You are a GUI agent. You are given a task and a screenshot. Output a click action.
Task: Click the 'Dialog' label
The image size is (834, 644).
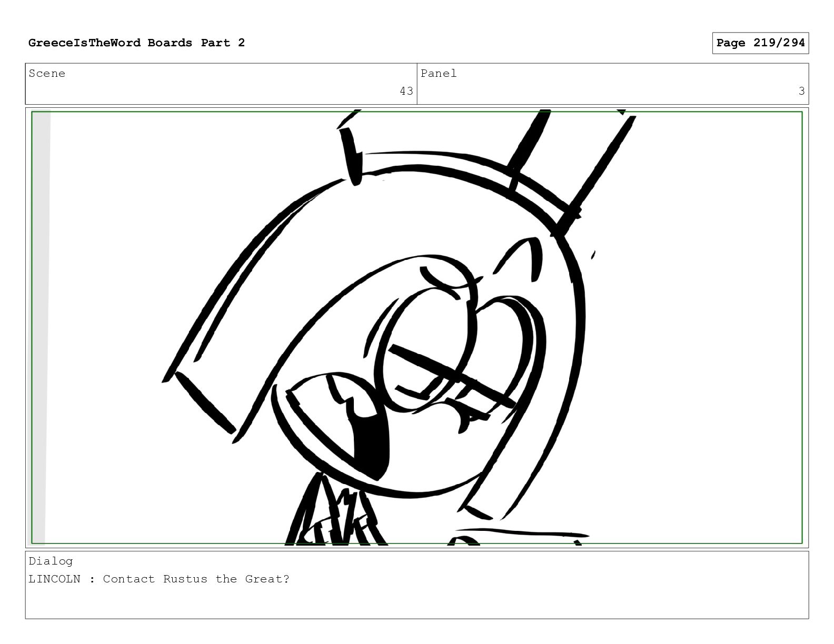[51, 561]
